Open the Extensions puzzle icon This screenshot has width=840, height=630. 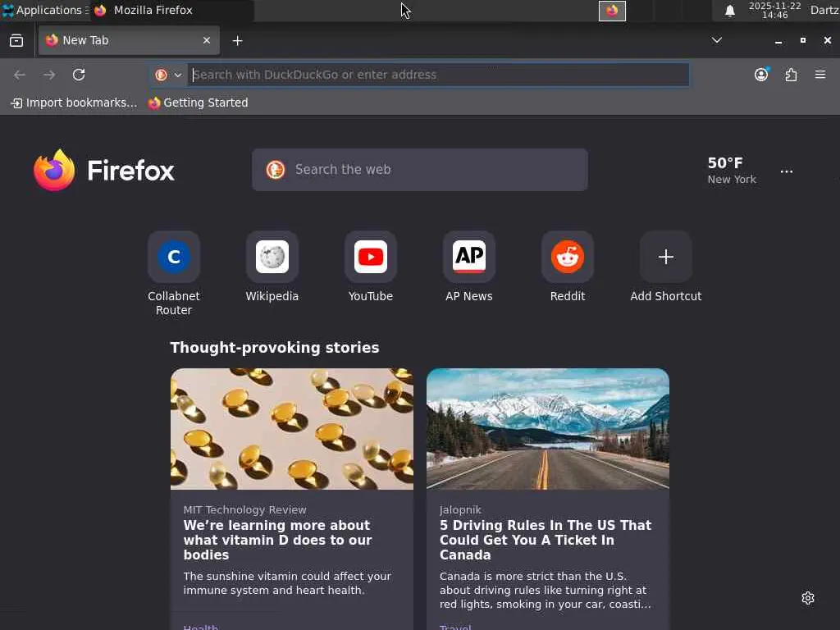click(791, 75)
